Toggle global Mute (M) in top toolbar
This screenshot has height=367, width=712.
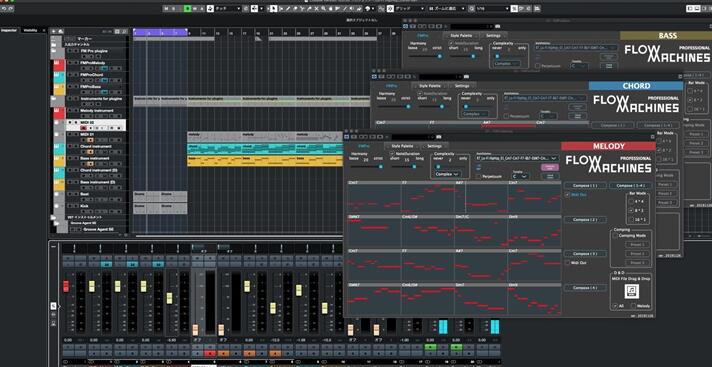166,9
